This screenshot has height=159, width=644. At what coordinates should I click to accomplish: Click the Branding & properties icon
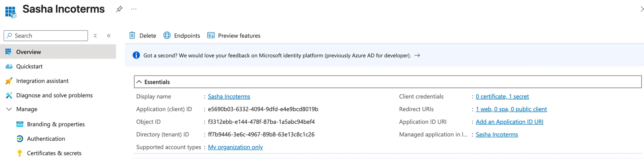(20, 124)
